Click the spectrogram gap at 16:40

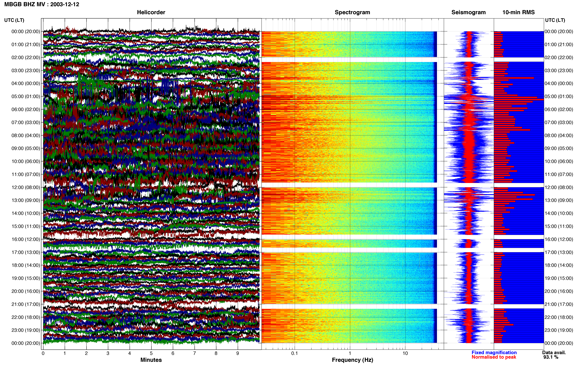(349, 250)
